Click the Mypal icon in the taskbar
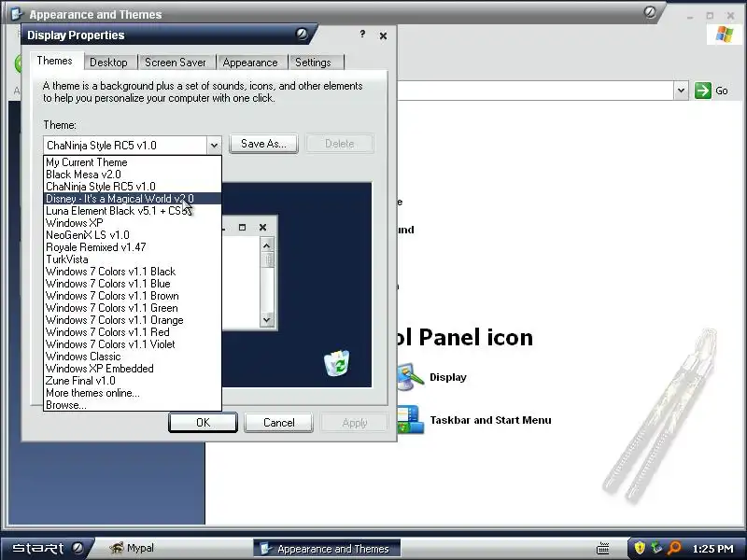Viewport: 747px width, 560px height. click(x=116, y=548)
